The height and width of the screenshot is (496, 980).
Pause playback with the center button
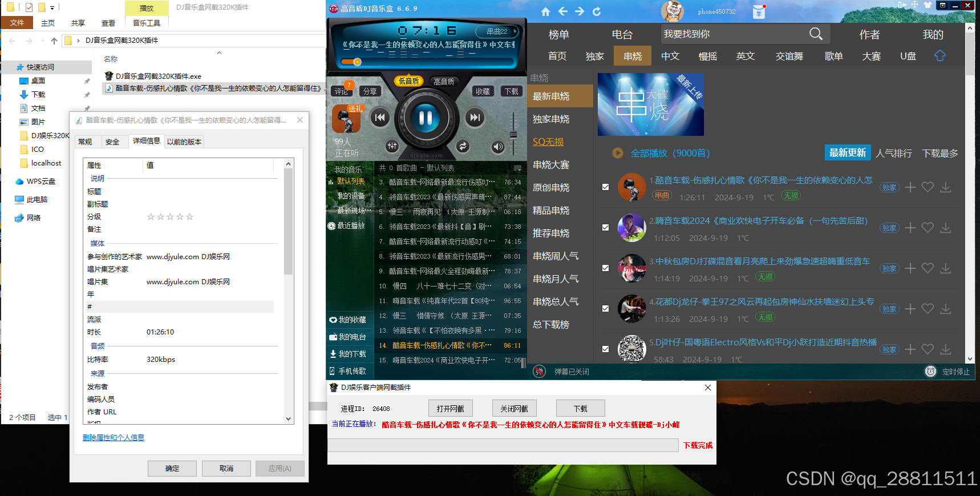tap(426, 118)
